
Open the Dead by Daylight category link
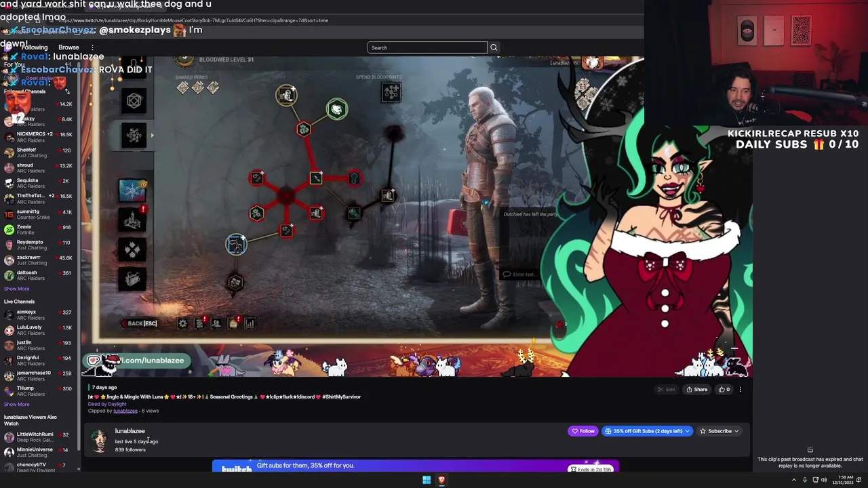(x=107, y=404)
